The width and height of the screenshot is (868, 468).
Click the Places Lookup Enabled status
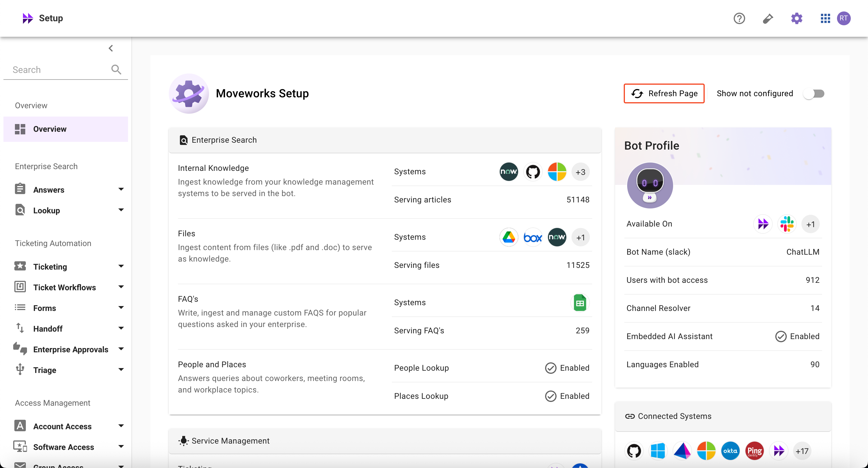567,396
